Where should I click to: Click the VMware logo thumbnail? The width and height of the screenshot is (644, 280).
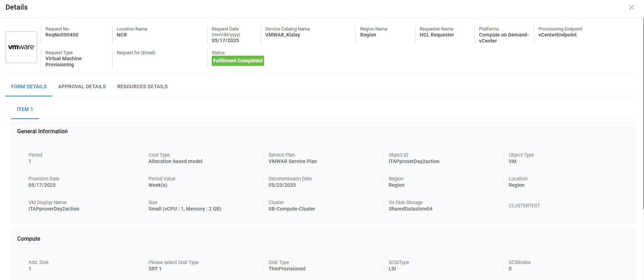click(21, 47)
